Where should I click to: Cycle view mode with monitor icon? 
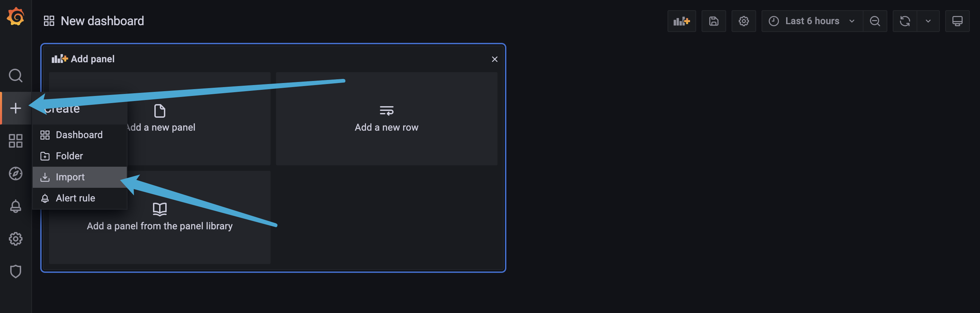tap(957, 21)
